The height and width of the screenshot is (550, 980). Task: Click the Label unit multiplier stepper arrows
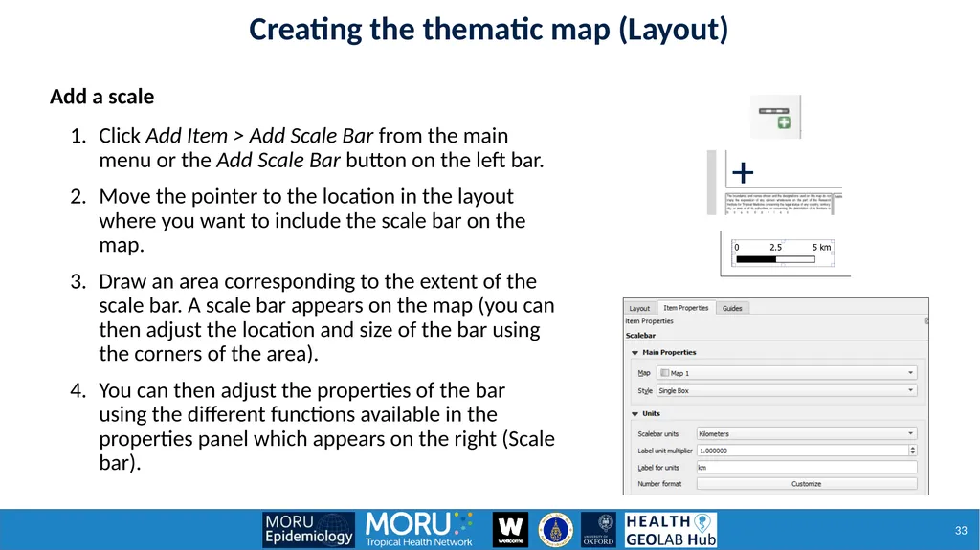tap(912, 451)
